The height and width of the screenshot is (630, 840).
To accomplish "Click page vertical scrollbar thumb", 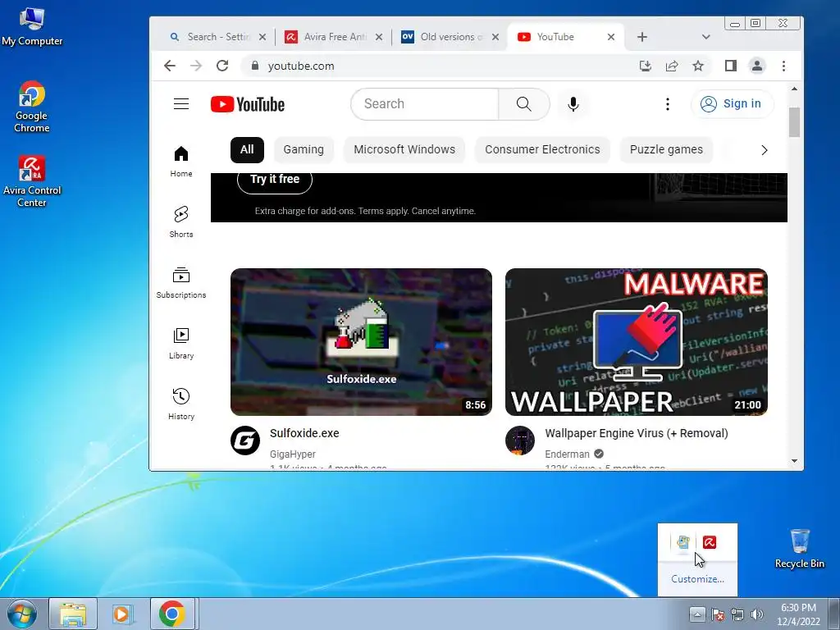I will 794,122.
